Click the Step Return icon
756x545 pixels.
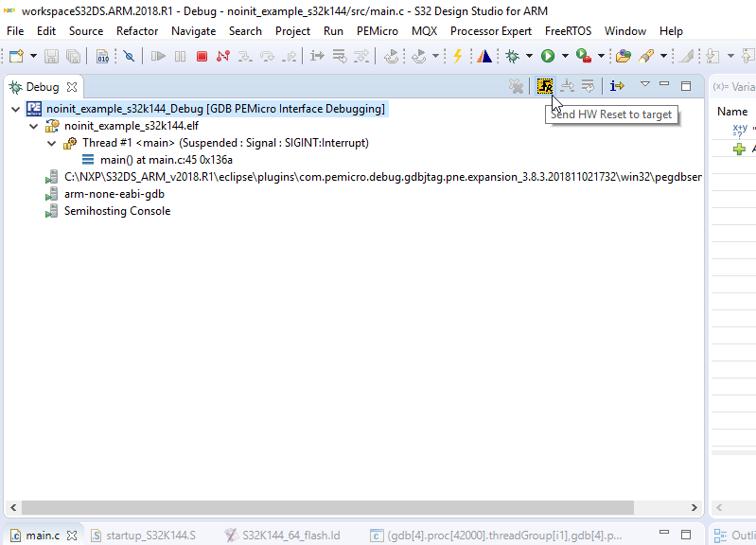(290, 57)
